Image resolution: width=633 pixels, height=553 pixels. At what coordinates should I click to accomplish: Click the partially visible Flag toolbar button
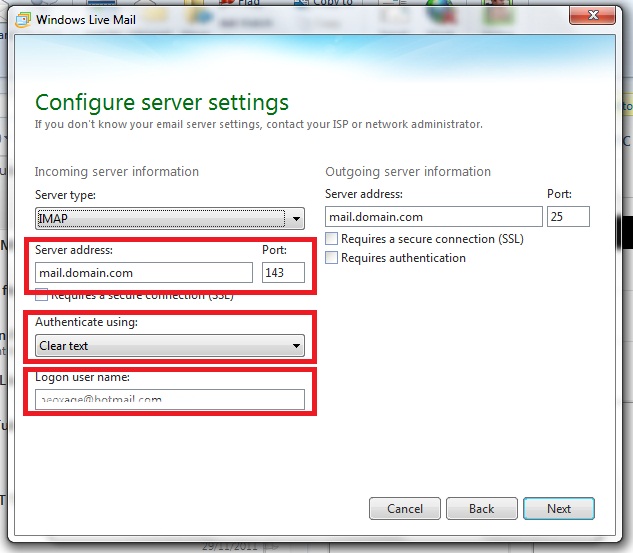coord(240,3)
